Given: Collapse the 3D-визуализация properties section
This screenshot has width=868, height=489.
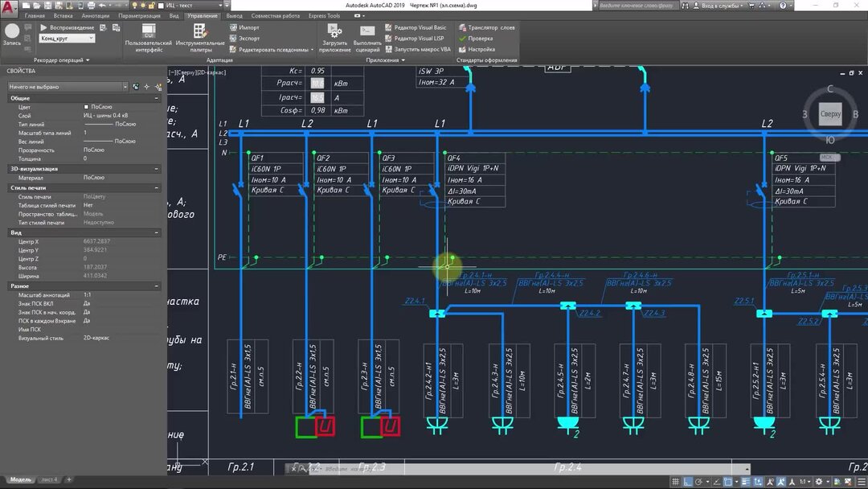Looking at the screenshot, I should (157, 169).
